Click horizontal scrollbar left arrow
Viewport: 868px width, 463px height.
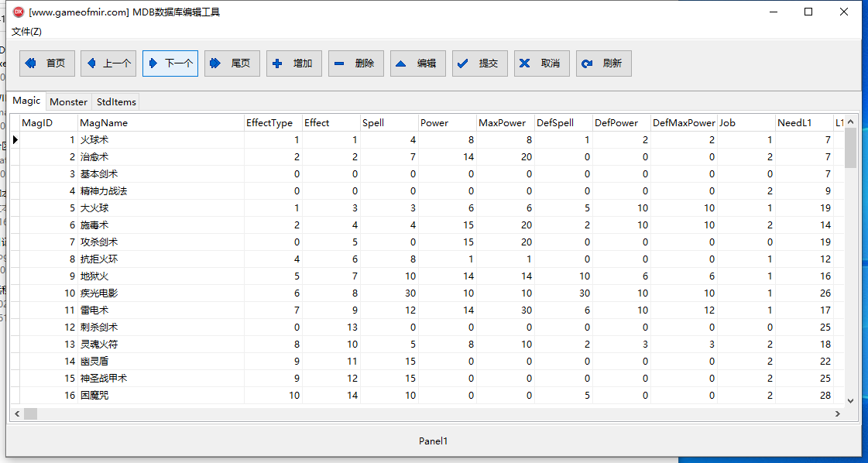tap(16, 413)
